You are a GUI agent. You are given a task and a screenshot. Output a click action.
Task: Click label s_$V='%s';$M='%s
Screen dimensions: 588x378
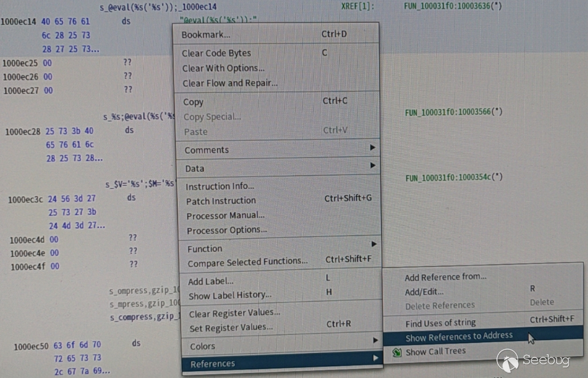tap(140, 184)
